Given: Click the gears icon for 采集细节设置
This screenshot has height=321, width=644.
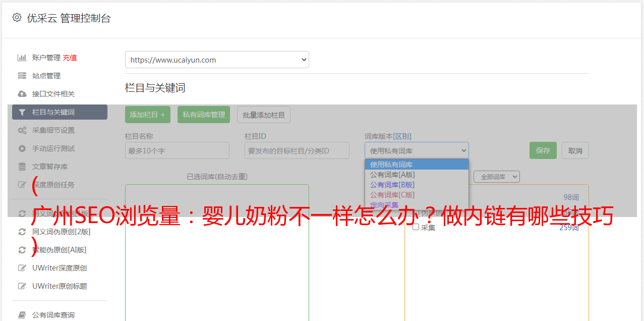Looking at the screenshot, I should (x=22, y=130).
